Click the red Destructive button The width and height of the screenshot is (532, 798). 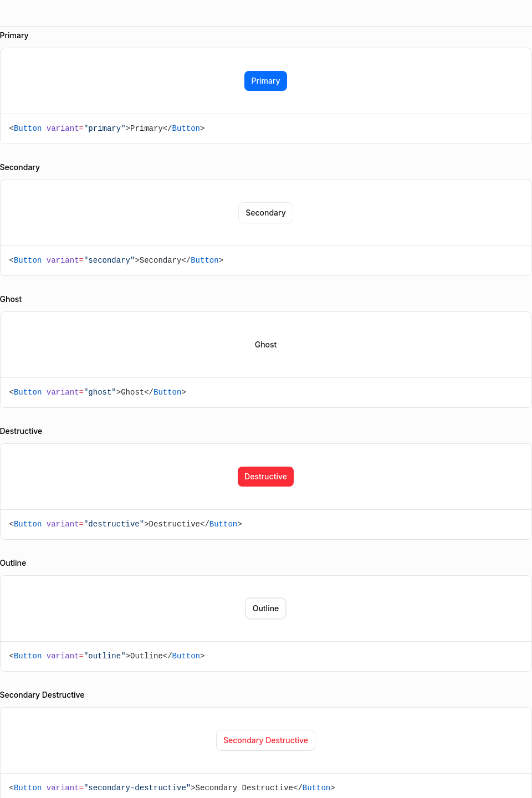pyautogui.click(x=265, y=477)
